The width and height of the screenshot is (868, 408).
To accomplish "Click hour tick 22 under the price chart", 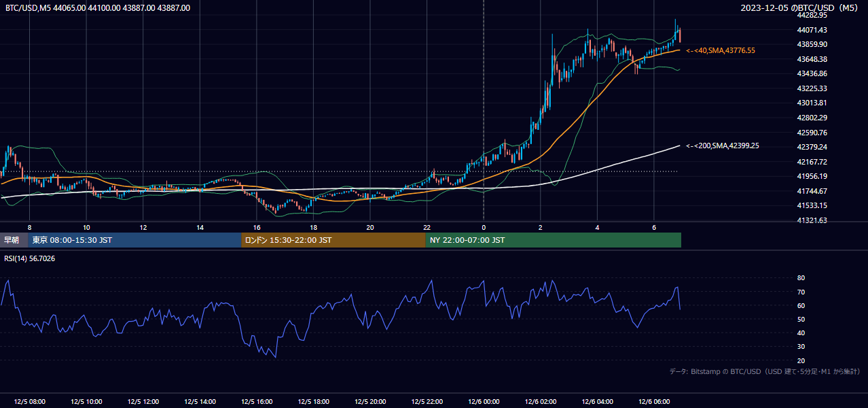I will pos(427,227).
